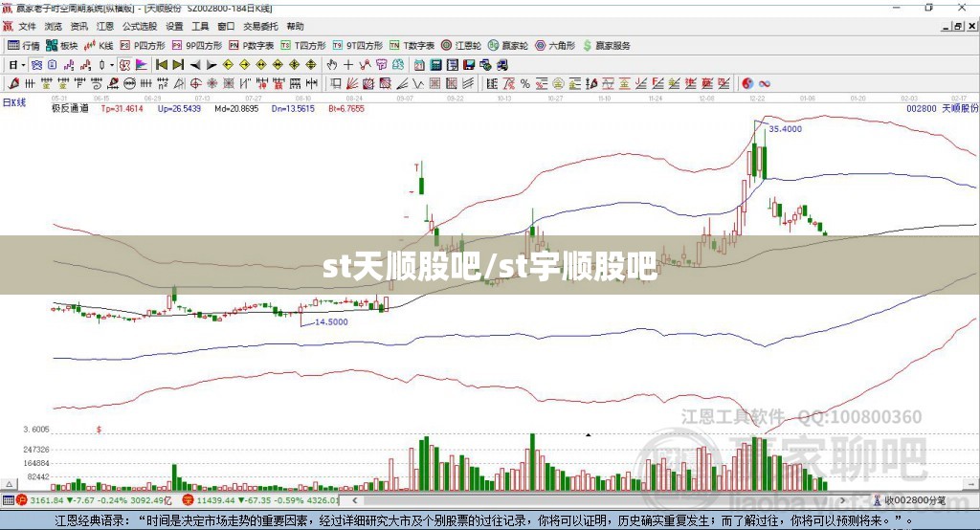Open the 赢家轮 wheel tool
The height and width of the screenshot is (530, 980).
tap(508, 46)
